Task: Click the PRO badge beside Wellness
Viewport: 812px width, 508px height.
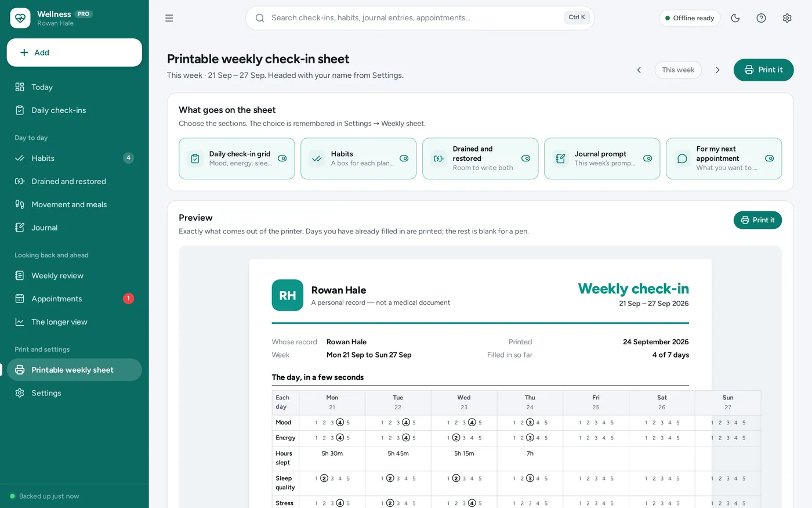Action: 84,14
